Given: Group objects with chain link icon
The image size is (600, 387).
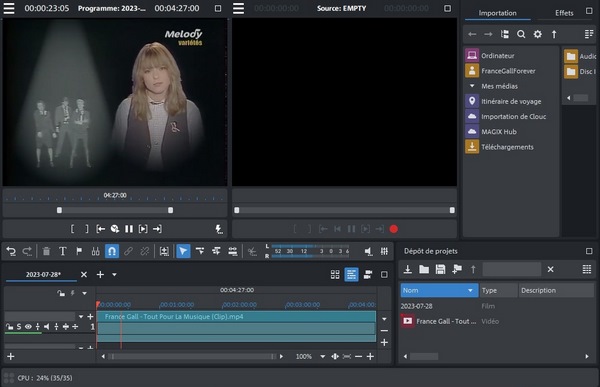Looking at the screenshot, I should (x=128, y=251).
